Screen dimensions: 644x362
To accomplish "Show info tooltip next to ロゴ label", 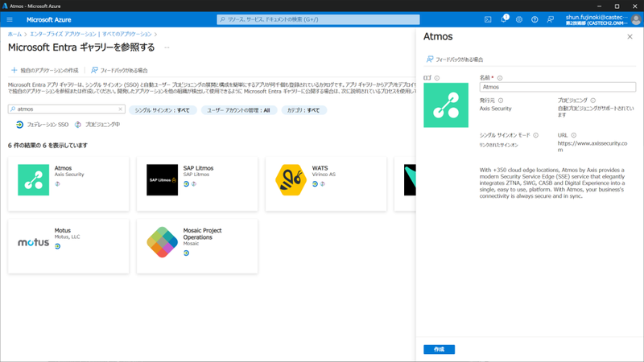I will pos(437,77).
